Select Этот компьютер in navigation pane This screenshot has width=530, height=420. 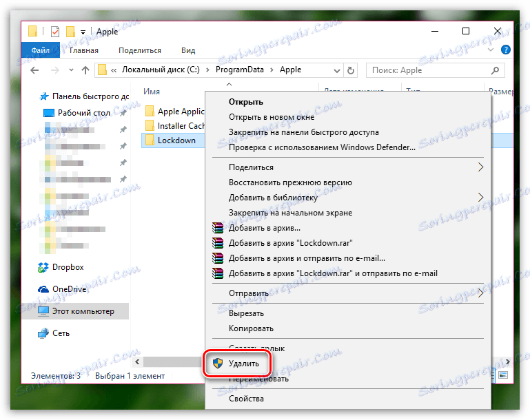coord(76,311)
